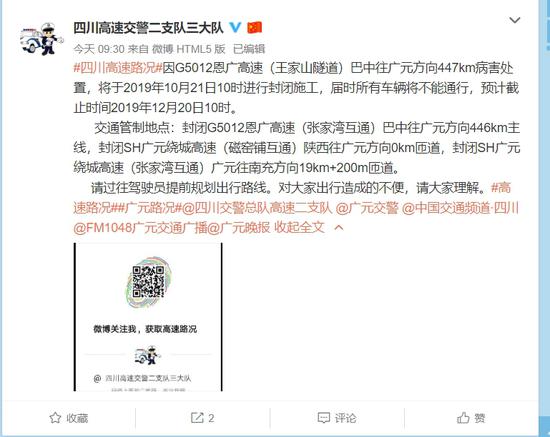This screenshot has height=437, width=550.
Task: Click the repost share icon
Action: click(x=197, y=418)
